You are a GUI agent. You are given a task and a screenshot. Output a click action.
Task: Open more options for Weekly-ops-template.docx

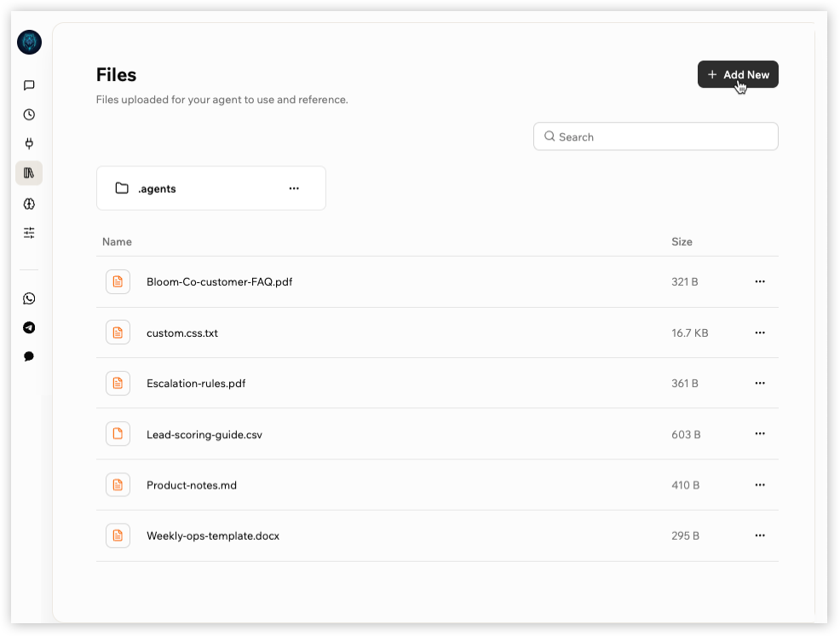[x=760, y=535]
